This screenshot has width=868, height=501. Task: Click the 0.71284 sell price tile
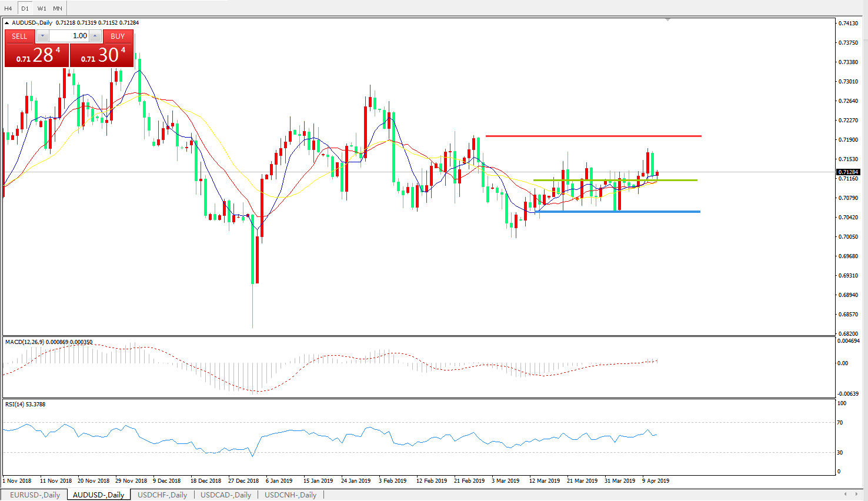[36, 55]
